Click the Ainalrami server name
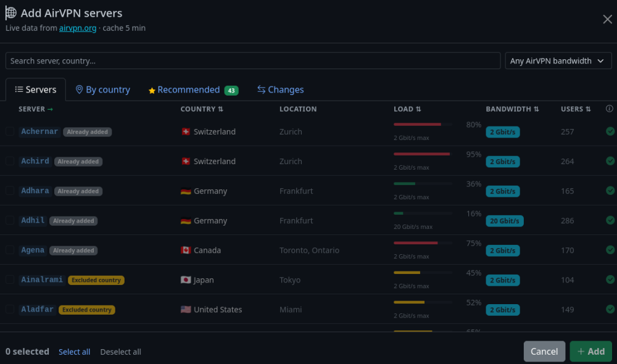 pyautogui.click(x=42, y=280)
